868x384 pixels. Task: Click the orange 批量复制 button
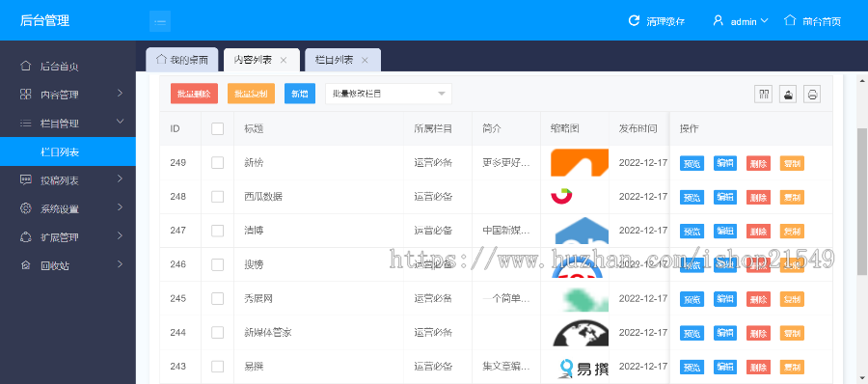251,94
